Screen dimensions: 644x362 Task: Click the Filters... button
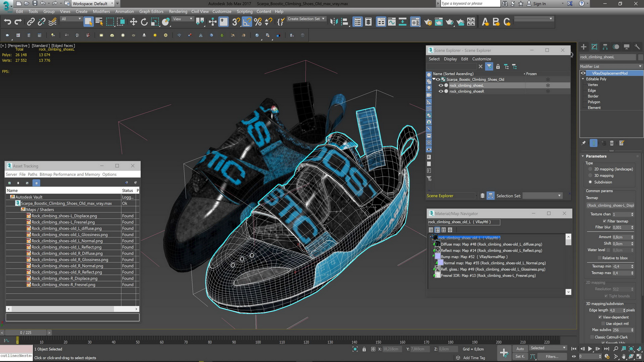(552, 357)
